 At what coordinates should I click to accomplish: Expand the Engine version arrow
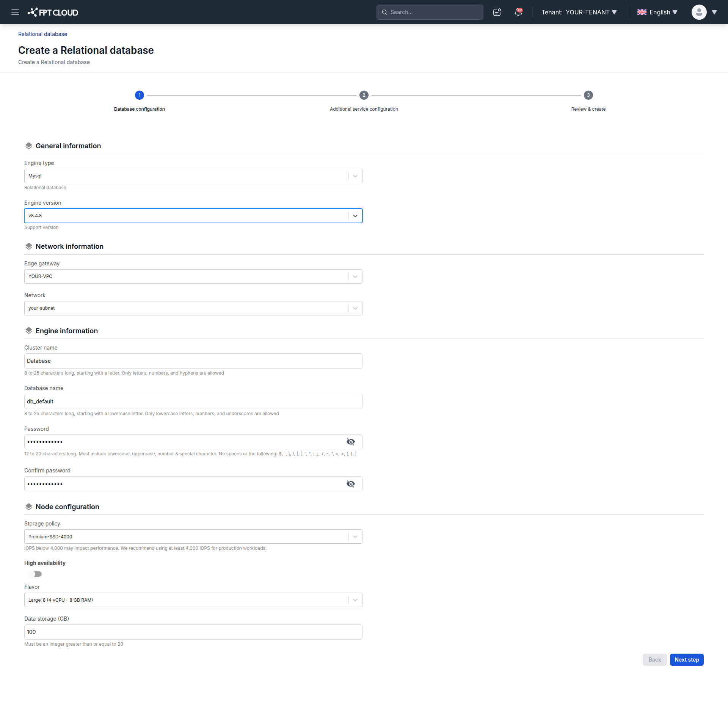[355, 216]
